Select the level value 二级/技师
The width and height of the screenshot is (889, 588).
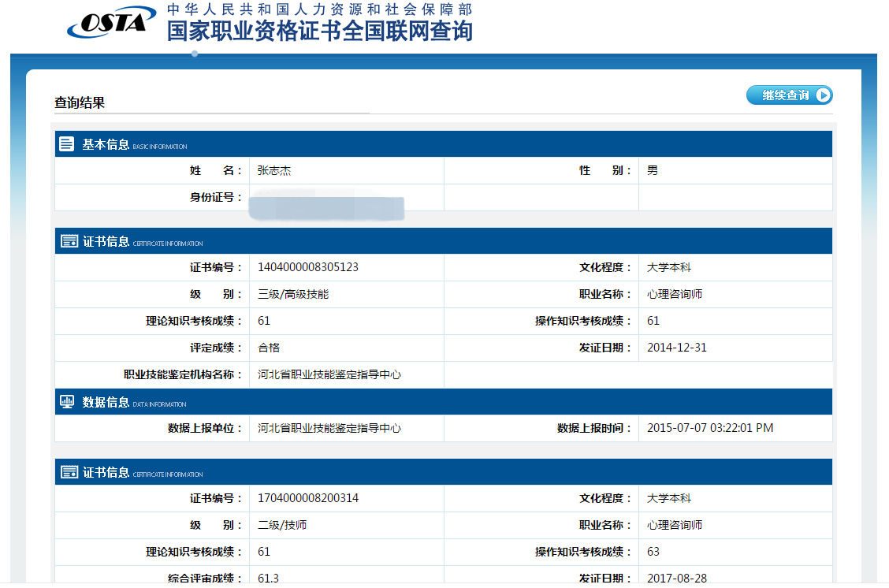(x=282, y=525)
